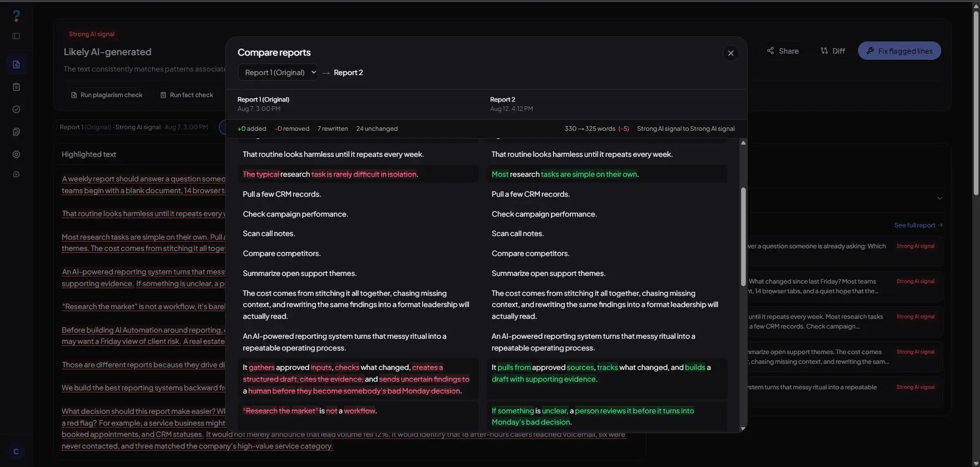Screen dimensions: 980x467
Task: Open the chat bubble sidebar icon
Action: point(16,175)
